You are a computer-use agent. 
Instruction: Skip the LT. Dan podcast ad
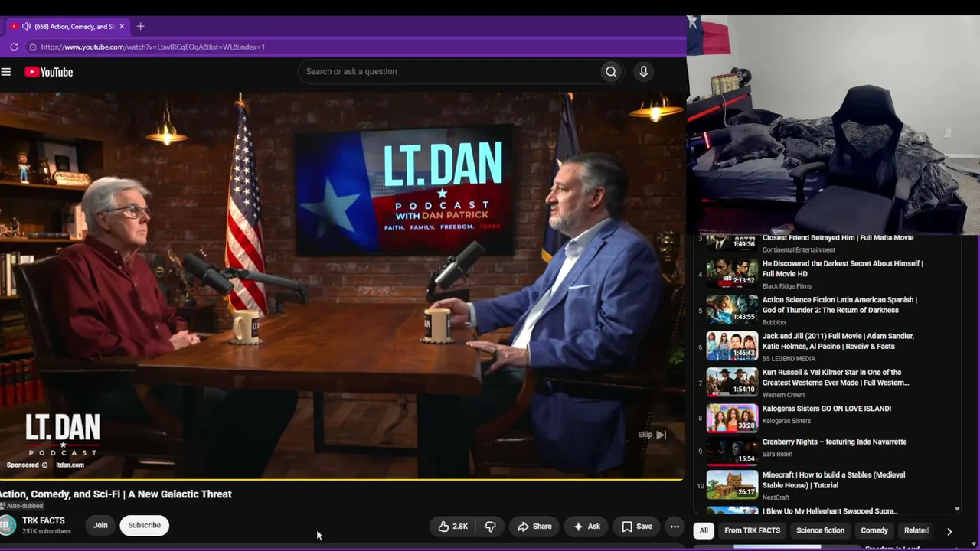(652, 435)
